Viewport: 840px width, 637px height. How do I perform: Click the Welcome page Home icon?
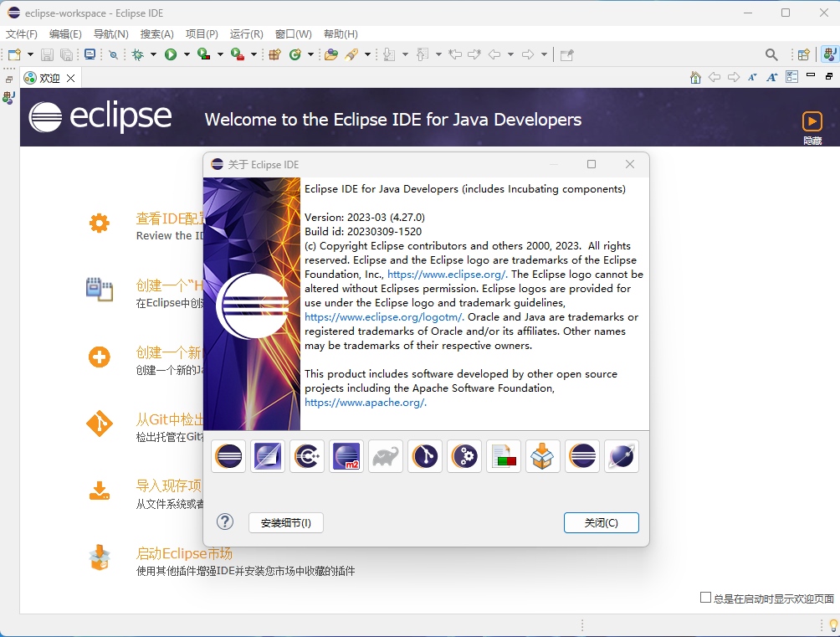pyautogui.click(x=695, y=77)
